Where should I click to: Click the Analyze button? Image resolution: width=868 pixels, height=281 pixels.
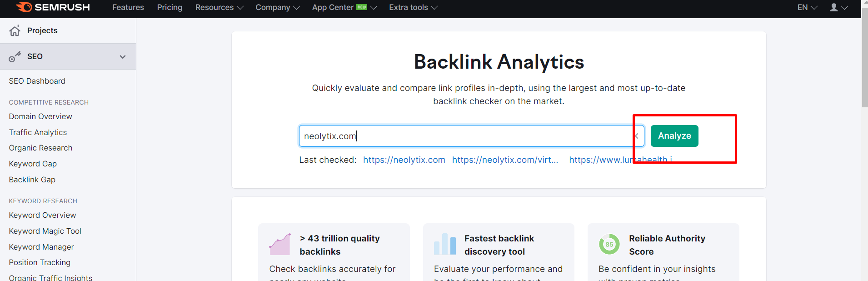tap(674, 136)
